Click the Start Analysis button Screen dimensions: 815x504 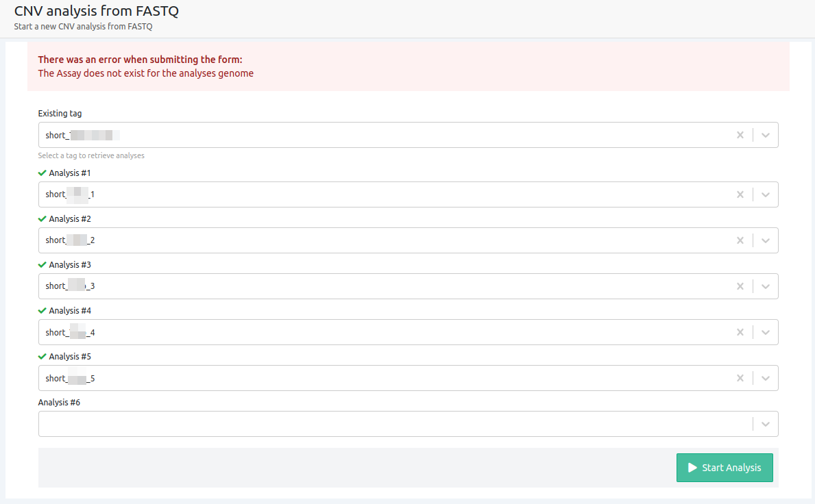coord(725,468)
